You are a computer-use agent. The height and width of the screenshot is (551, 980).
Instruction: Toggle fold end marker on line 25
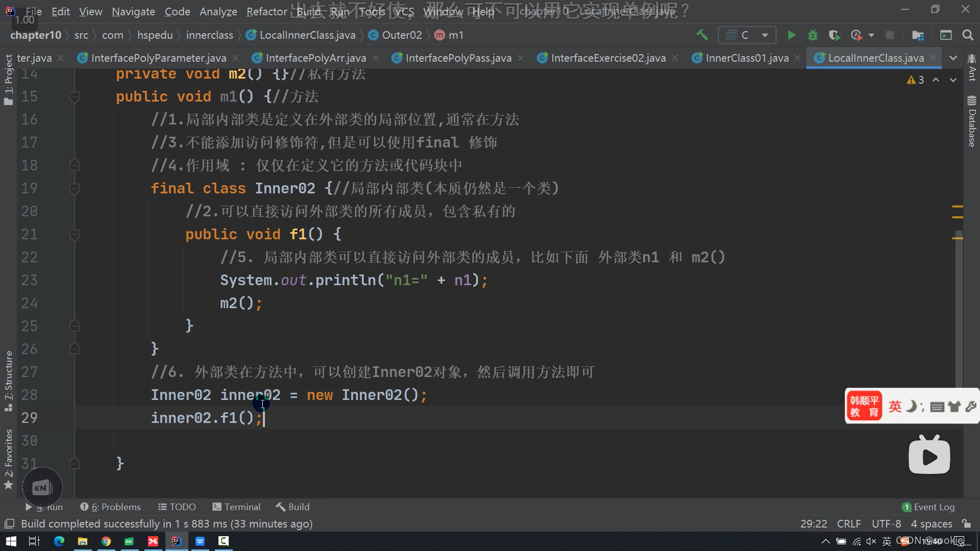[75, 325]
